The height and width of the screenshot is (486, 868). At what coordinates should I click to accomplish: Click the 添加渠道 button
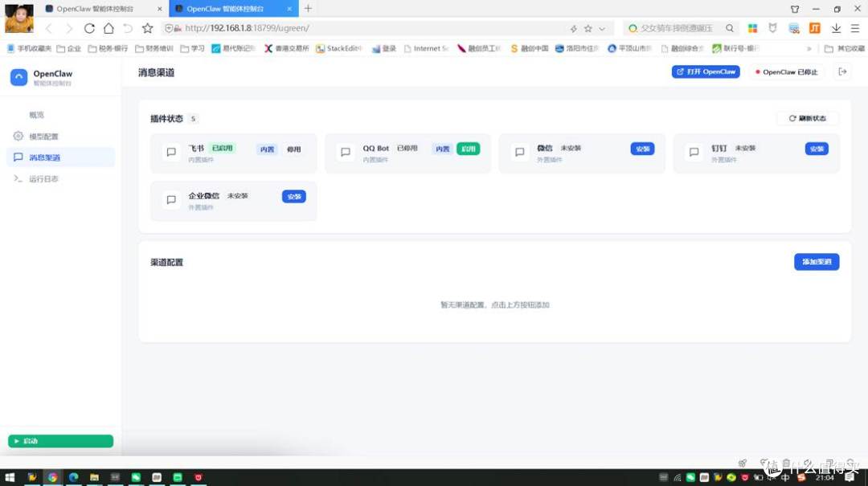[817, 262]
